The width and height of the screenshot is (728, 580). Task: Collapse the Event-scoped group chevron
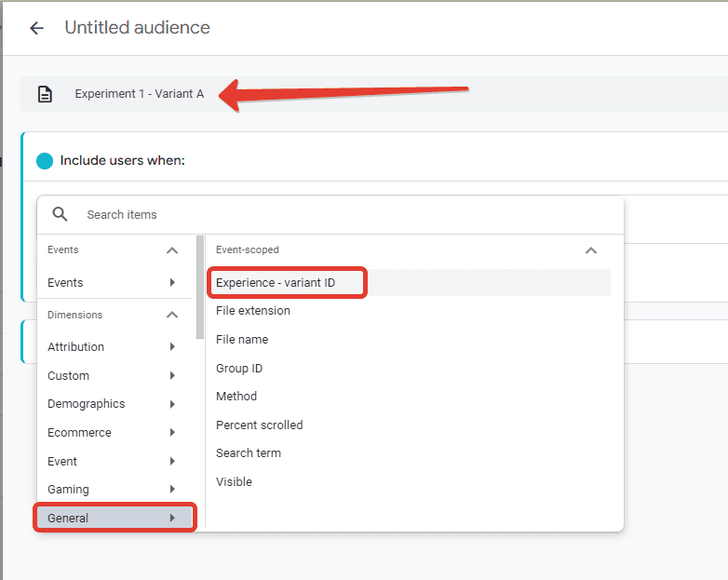click(x=590, y=250)
